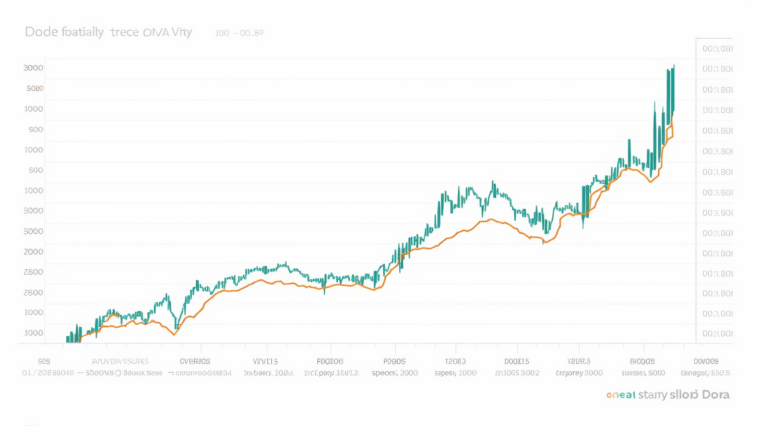The image size is (760, 426).
Task: Click the "D0005" x-axis label
Action: click(x=705, y=361)
